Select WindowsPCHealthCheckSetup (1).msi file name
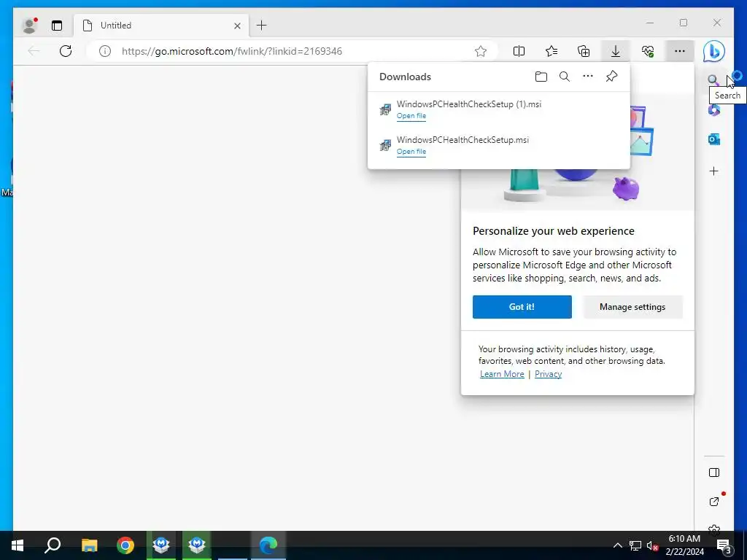Viewport: 747px width, 560px height. pos(469,104)
